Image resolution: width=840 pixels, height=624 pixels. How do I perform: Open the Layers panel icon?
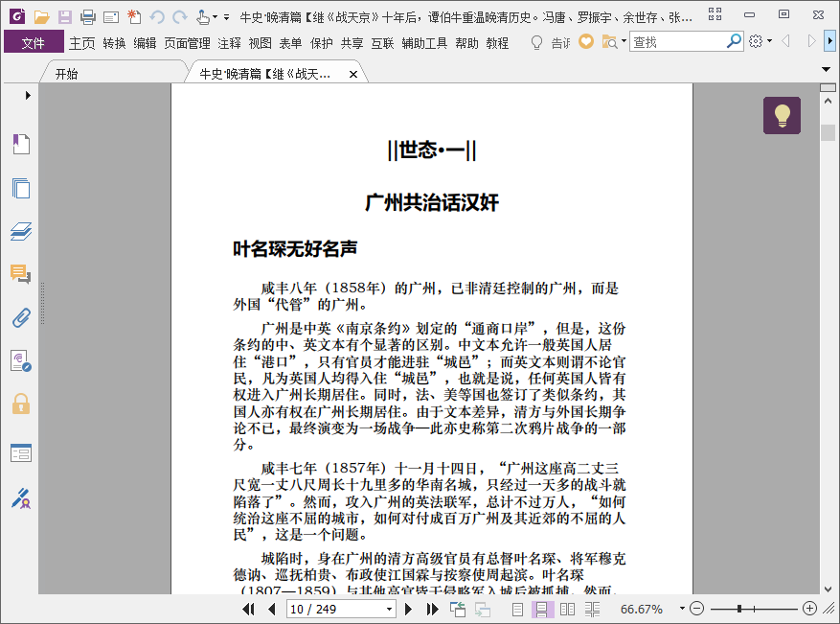(x=21, y=231)
